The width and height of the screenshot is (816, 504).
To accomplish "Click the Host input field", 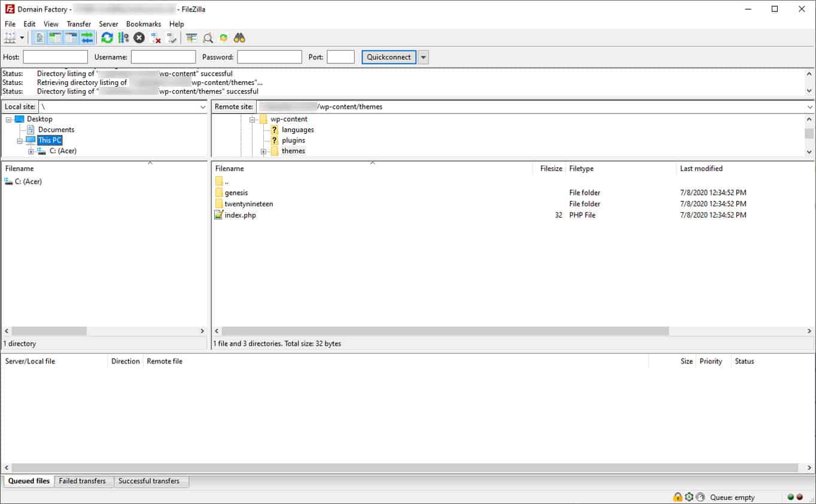I will pos(55,57).
